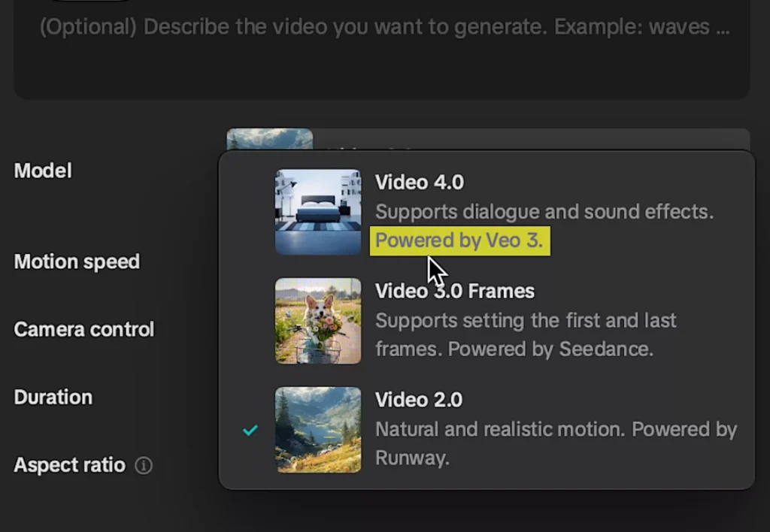The height and width of the screenshot is (532, 770).
Task: Click the bedroom thumbnail for Video 4.0
Action: click(x=318, y=212)
